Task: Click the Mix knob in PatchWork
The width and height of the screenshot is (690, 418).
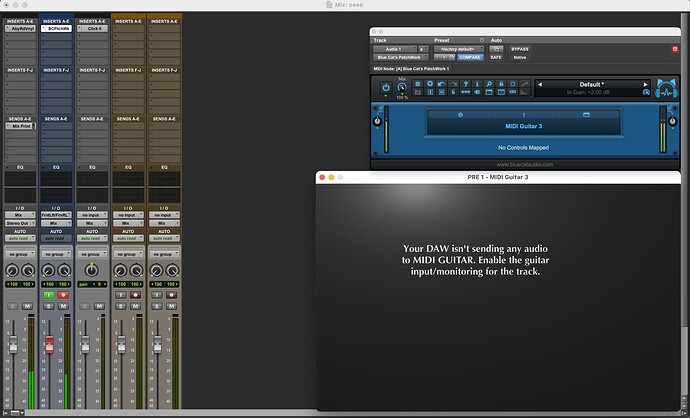Action: [x=402, y=88]
